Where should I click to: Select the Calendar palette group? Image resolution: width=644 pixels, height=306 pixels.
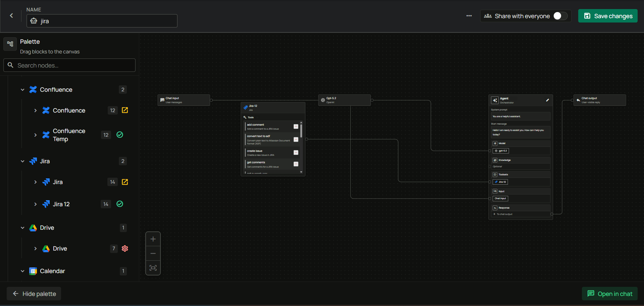point(52,271)
